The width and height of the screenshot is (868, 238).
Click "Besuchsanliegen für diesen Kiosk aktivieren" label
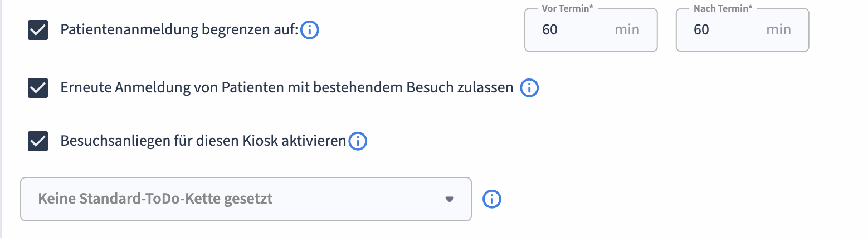[x=203, y=141]
